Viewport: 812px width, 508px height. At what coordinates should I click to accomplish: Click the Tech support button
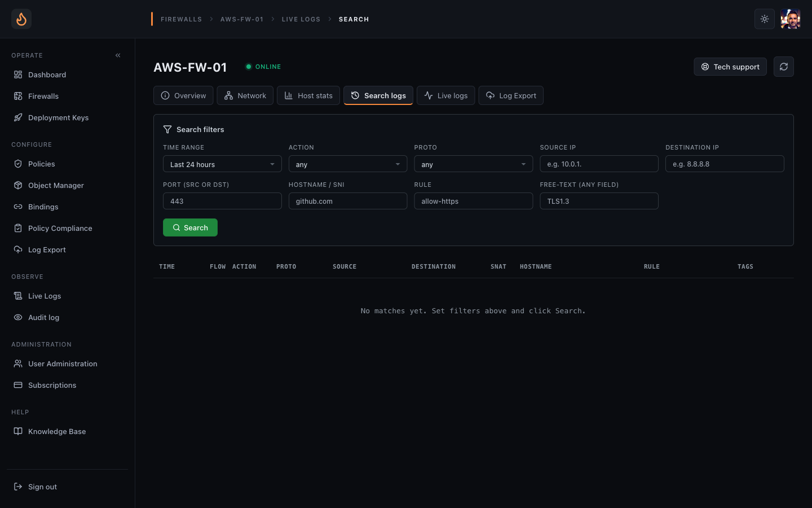[730, 67]
